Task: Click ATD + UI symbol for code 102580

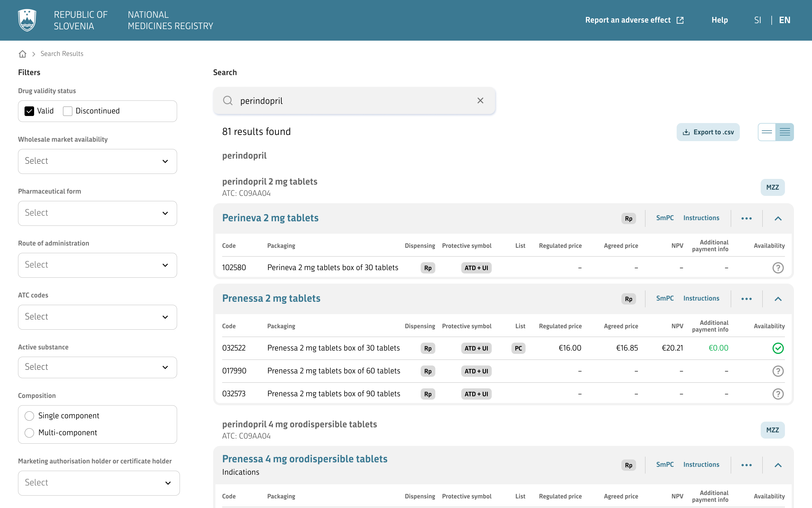Action: pos(476,268)
